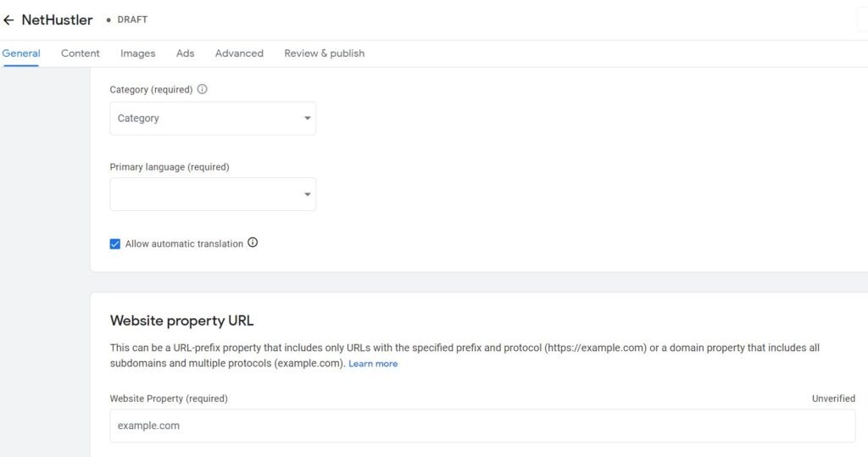Click the Primary language (required) label

[x=170, y=167]
